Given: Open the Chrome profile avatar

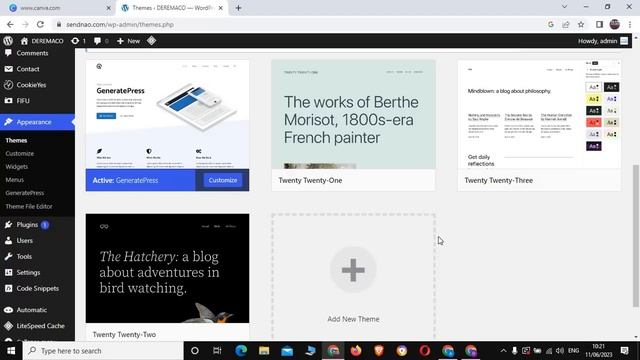Looking at the screenshot, I should click(615, 24).
